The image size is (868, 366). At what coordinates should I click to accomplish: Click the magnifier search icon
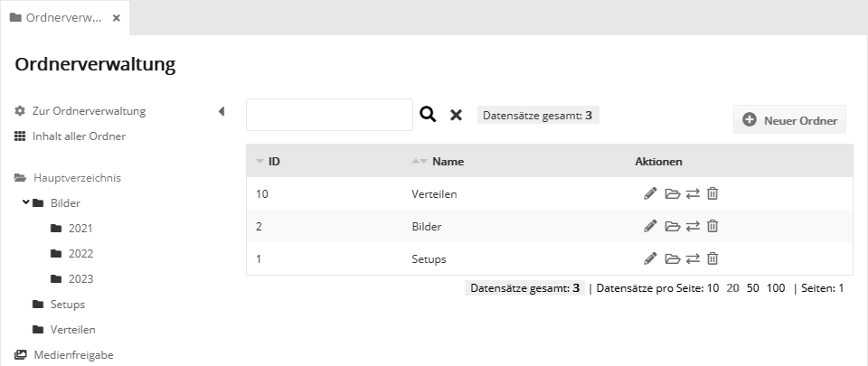click(x=428, y=115)
